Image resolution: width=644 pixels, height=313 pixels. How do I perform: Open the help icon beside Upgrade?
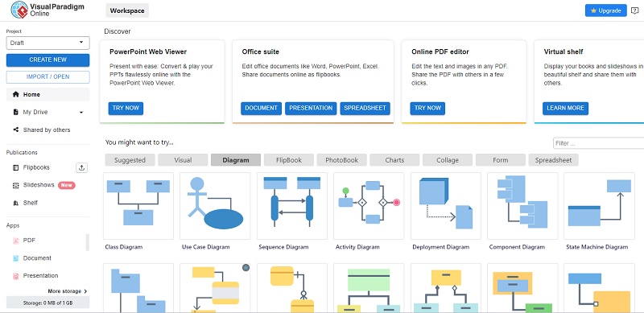[634, 10]
